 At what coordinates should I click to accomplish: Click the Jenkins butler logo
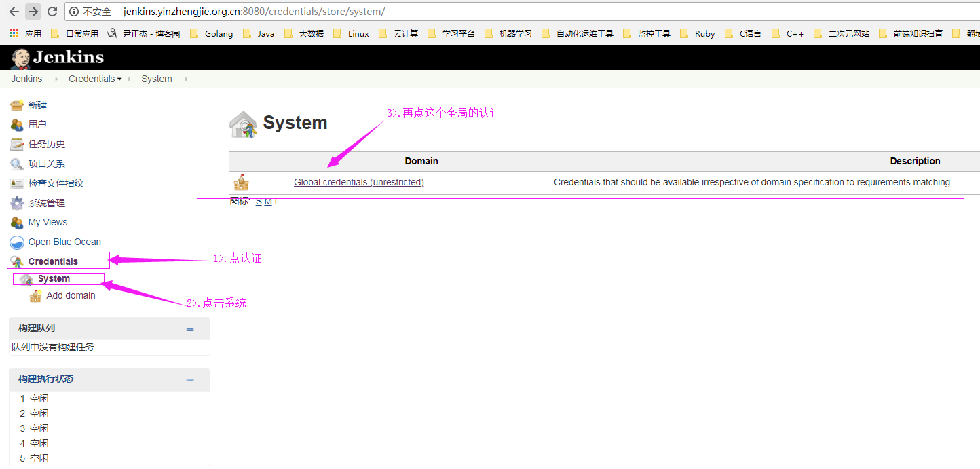tap(20, 58)
